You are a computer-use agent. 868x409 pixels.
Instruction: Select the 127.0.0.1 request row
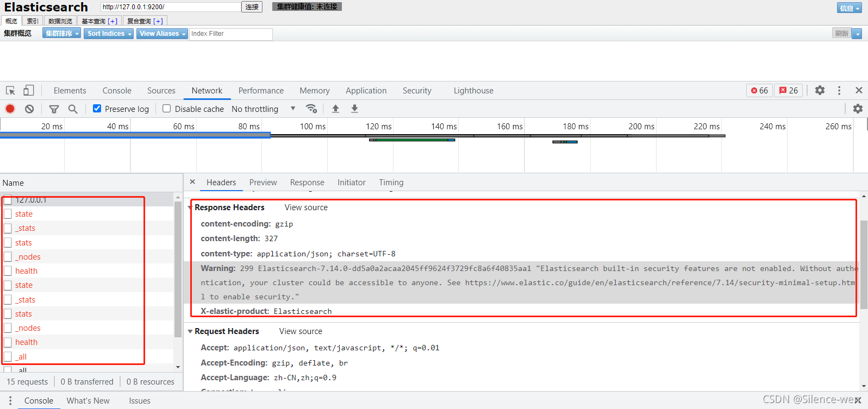[87, 199]
